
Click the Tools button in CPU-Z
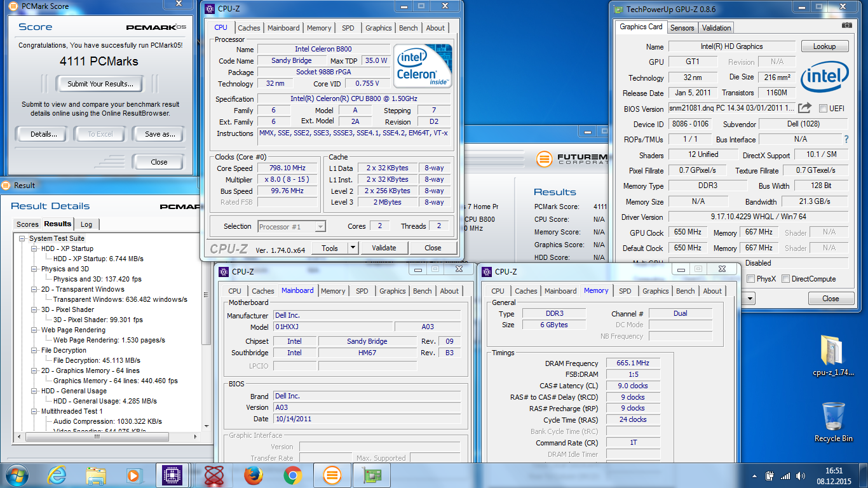pyautogui.click(x=330, y=248)
